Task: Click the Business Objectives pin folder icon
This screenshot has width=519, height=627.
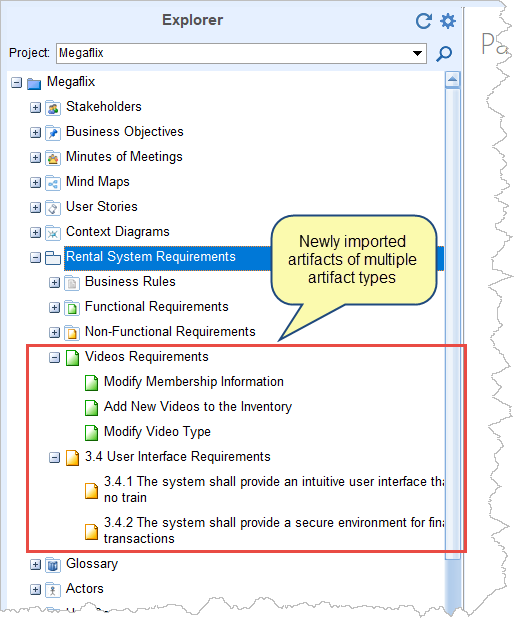Action: coord(53,132)
